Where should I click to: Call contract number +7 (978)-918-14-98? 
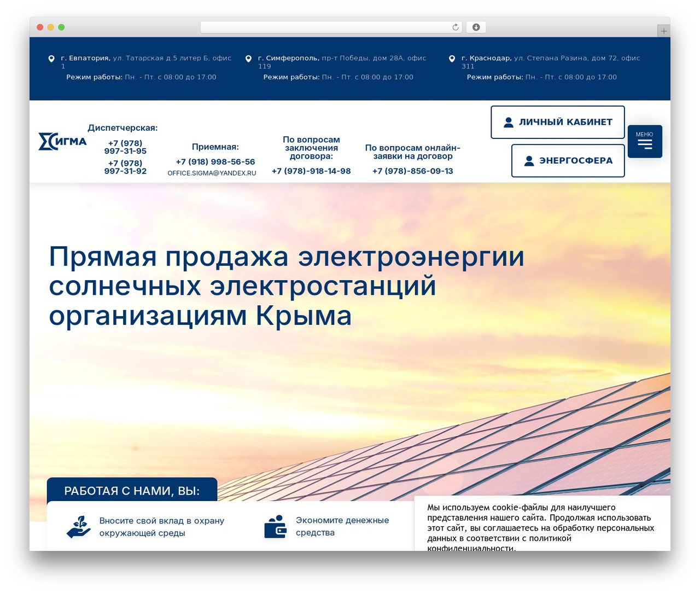click(311, 171)
